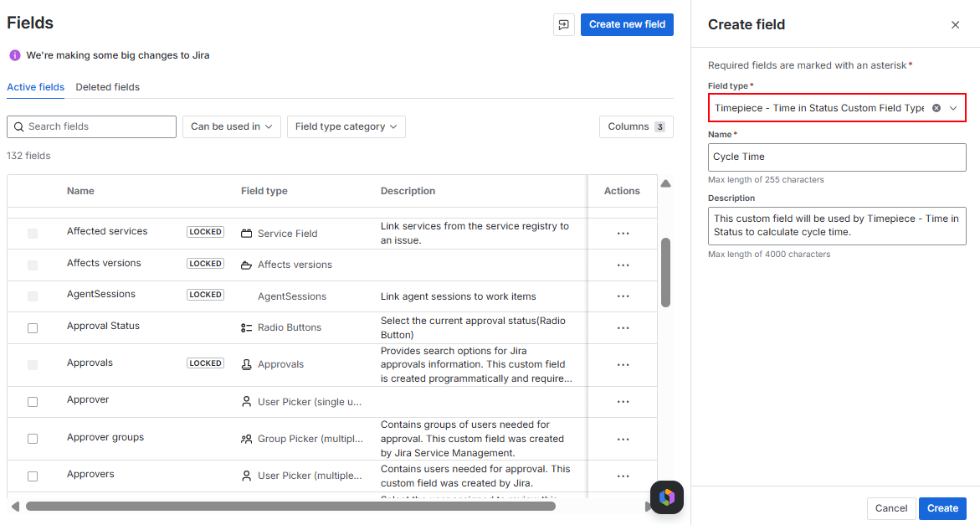
Task: Open actions menu for Affected services row
Action: click(x=623, y=233)
